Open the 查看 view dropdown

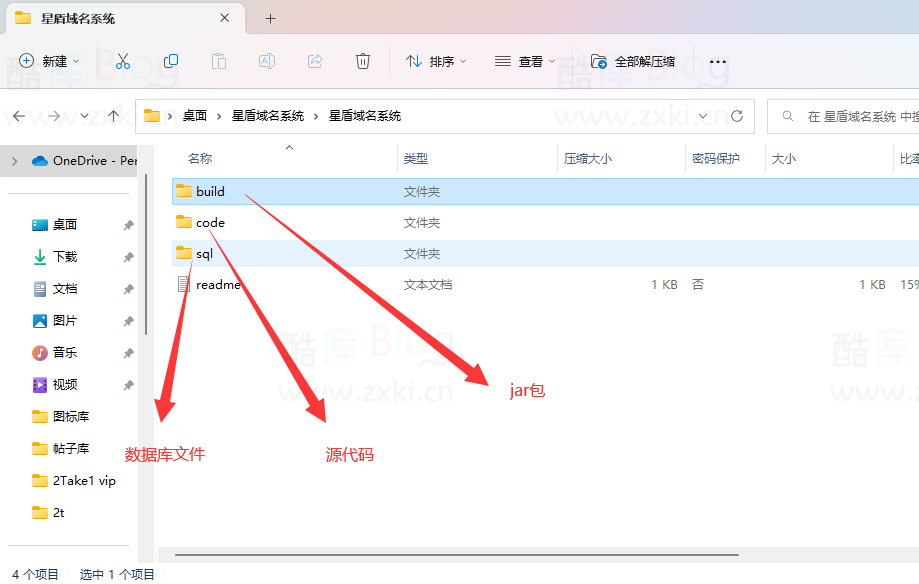[525, 61]
